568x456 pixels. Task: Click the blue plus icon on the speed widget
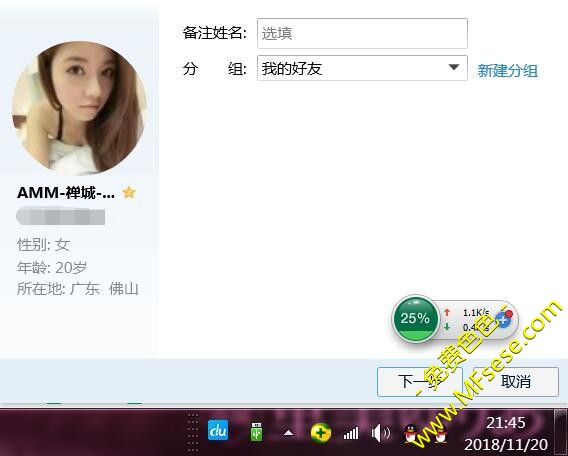click(x=503, y=320)
